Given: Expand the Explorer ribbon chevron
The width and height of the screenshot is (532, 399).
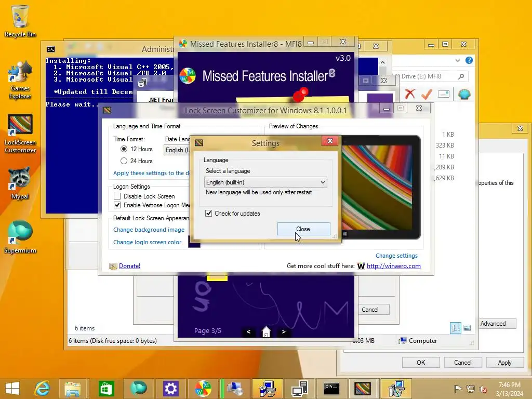Looking at the screenshot, I should pos(457,60).
